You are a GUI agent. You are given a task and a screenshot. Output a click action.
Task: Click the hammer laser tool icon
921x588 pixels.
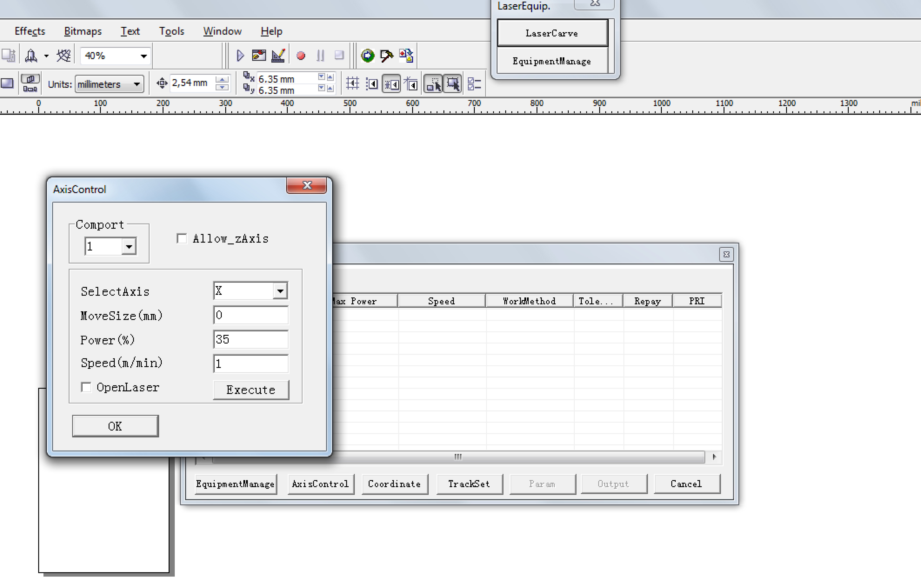387,56
